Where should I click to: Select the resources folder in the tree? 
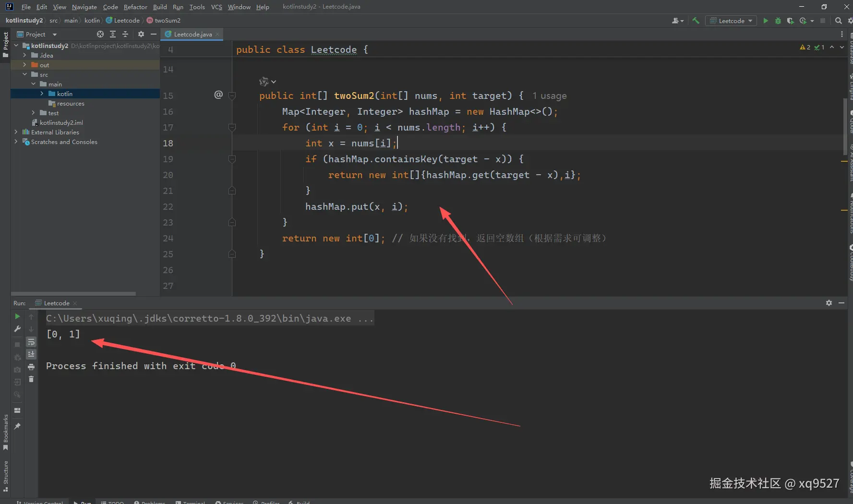[71, 103]
